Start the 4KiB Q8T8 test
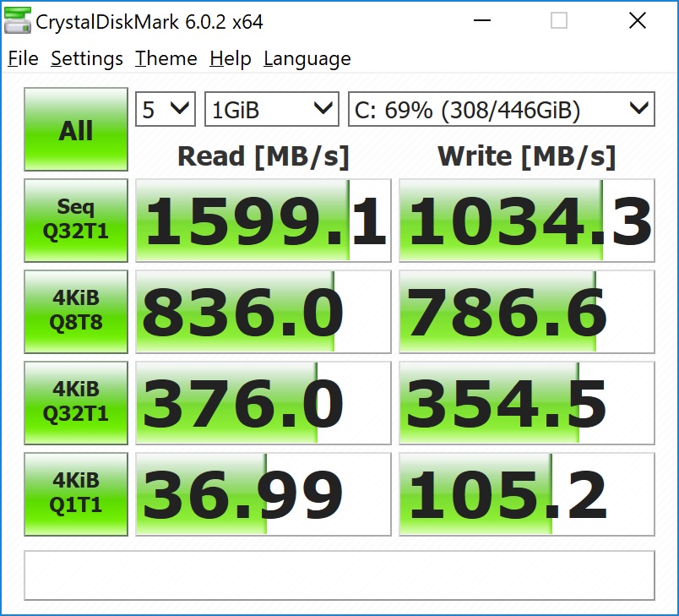 [76, 312]
